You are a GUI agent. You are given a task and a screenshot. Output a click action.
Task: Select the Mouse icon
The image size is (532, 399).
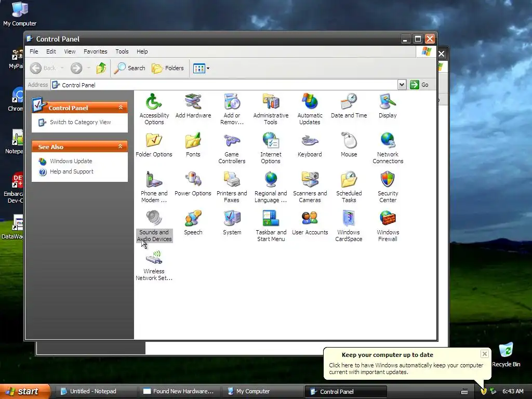(349, 145)
